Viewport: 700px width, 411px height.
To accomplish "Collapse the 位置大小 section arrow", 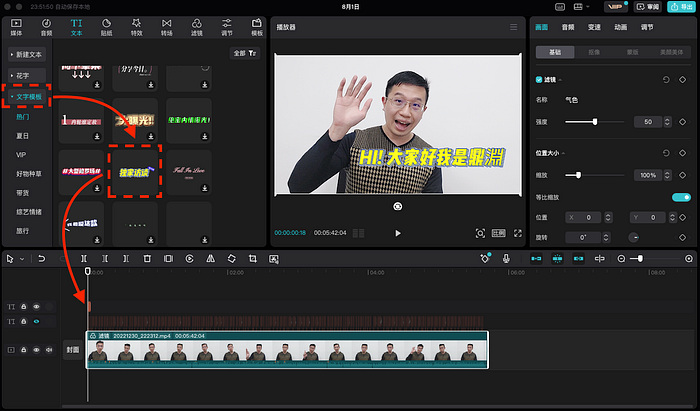I will (563, 153).
